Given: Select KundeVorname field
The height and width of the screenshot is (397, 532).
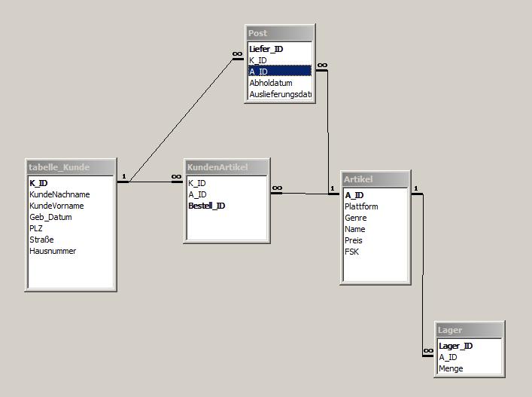Looking at the screenshot, I should (71, 206).
